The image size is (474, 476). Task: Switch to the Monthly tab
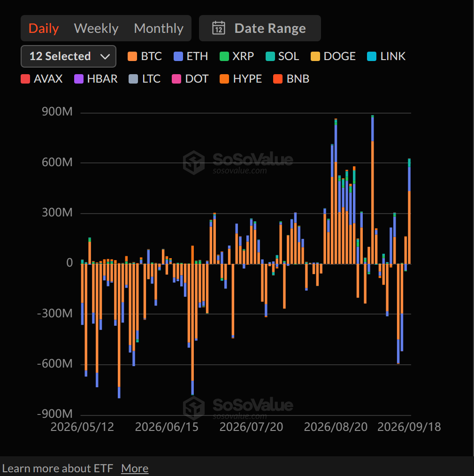tap(159, 29)
